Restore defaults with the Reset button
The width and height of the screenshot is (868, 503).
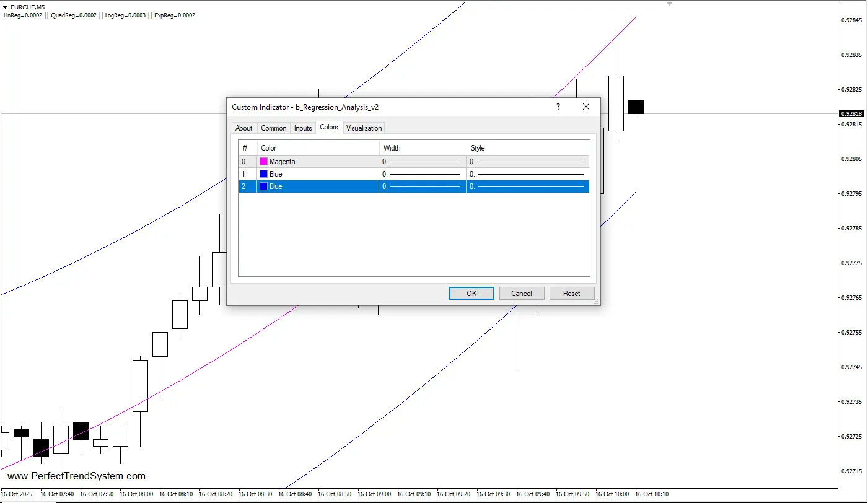[x=571, y=293]
